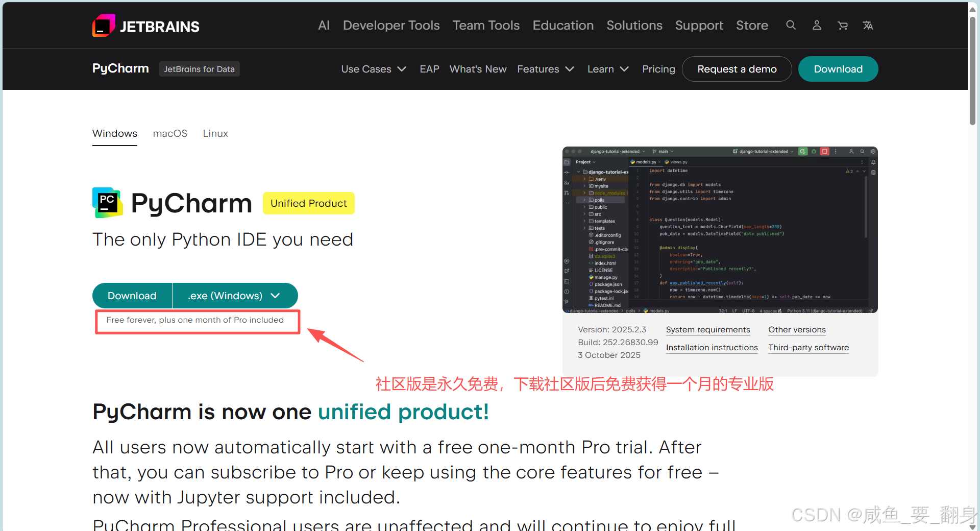Expand the Learn dropdown
Image resolution: width=980 pixels, height=531 pixels.
point(608,69)
